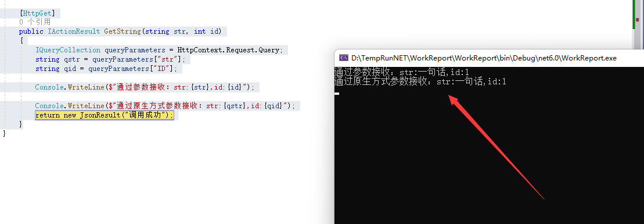Click the console window's title bar icon
644x224 pixels.
click(344, 58)
